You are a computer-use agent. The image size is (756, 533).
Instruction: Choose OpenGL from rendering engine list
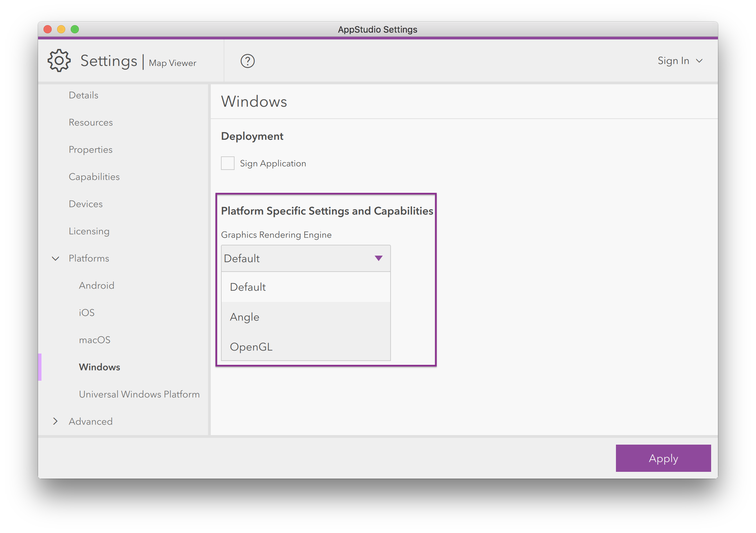[251, 347]
